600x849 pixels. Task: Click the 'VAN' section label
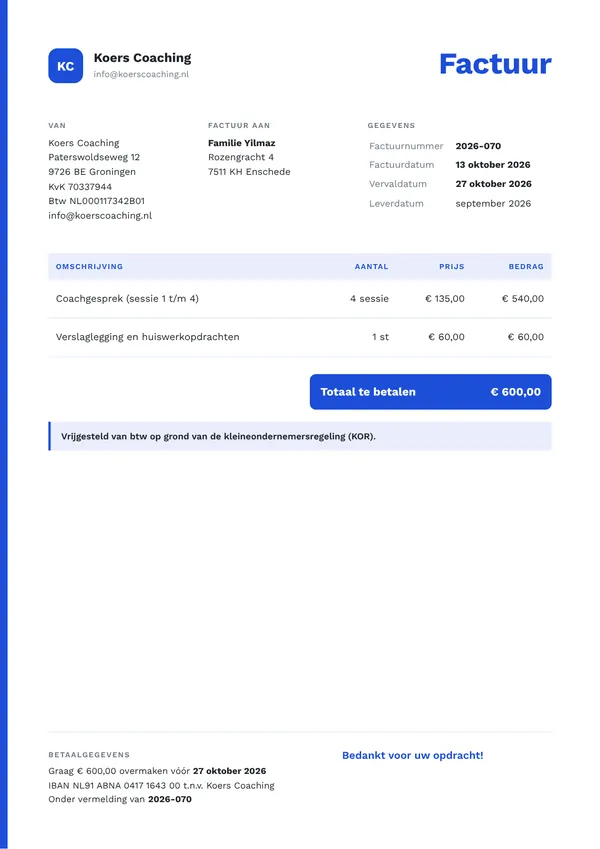[x=57, y=125]
